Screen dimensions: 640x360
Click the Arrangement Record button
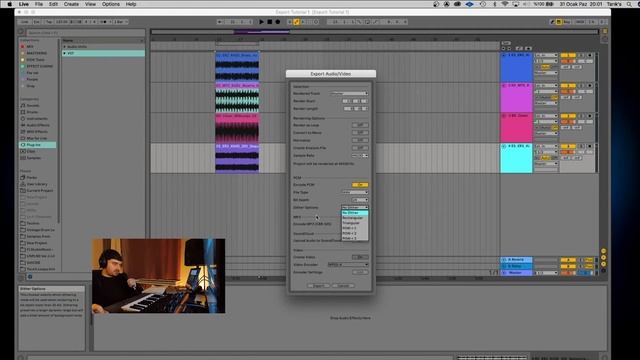tap(278, 22)
